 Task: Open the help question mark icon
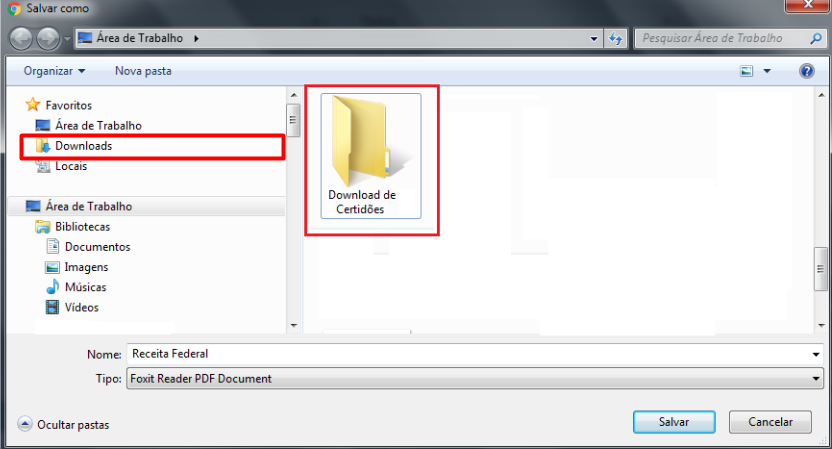coord(807,71)
